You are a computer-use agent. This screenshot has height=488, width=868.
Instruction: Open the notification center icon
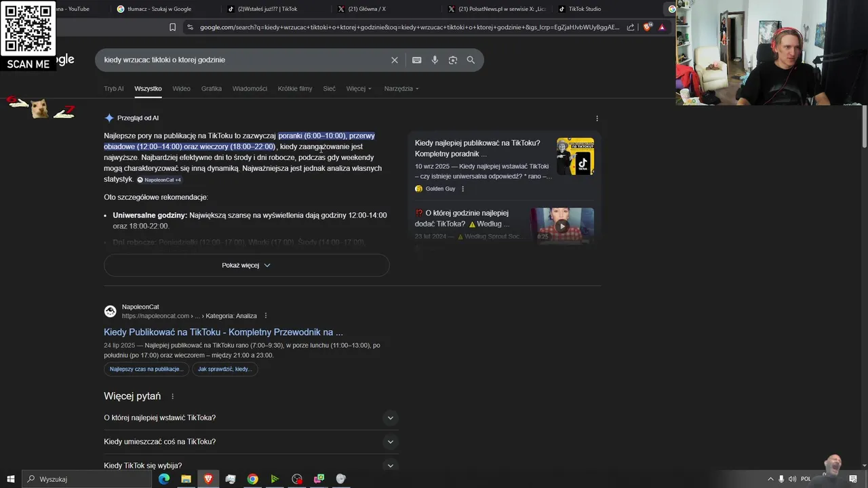(853, 479)
